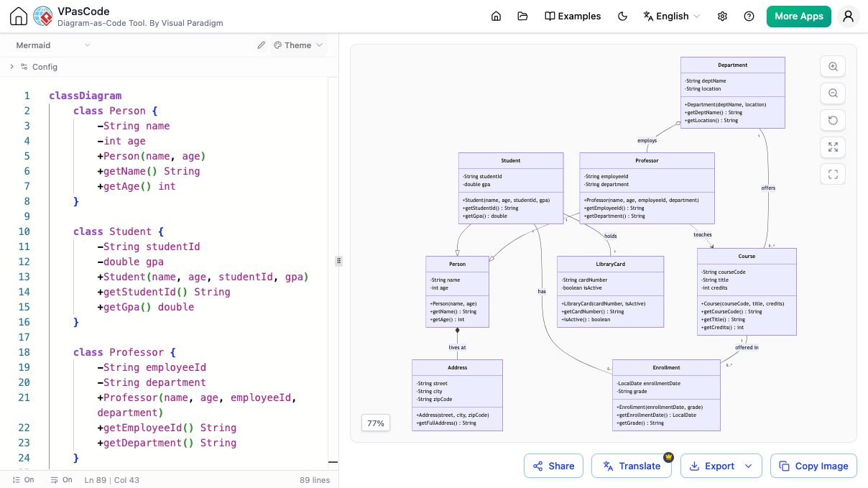Click the VPasCode logo icon
The image size is (868, 488).
pyautogui.click(x=43, y=17)
